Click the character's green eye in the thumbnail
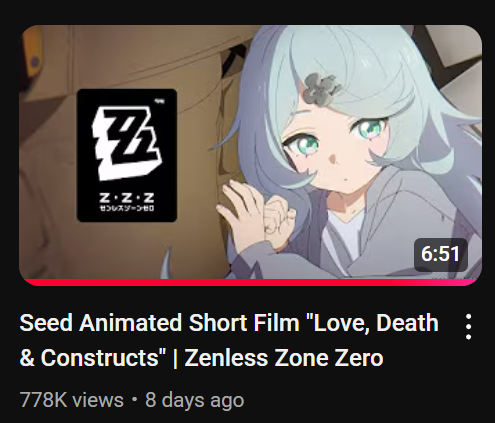Viewport: 495px width, 423px height. pos(302,145)
